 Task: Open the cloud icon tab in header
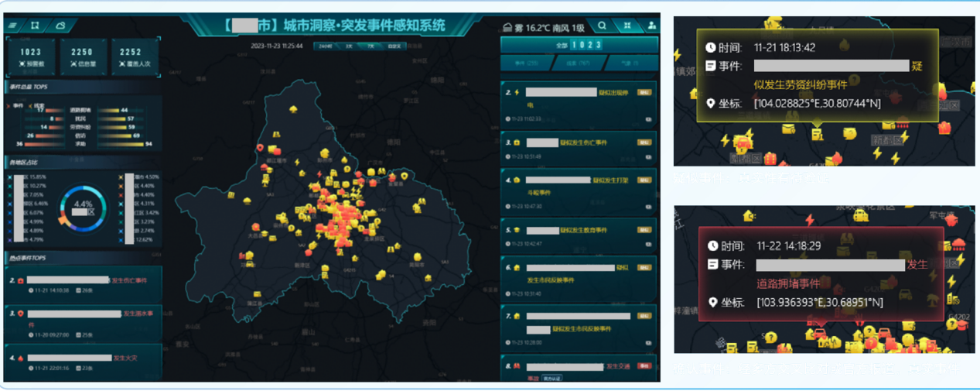[x=60, y=26]
